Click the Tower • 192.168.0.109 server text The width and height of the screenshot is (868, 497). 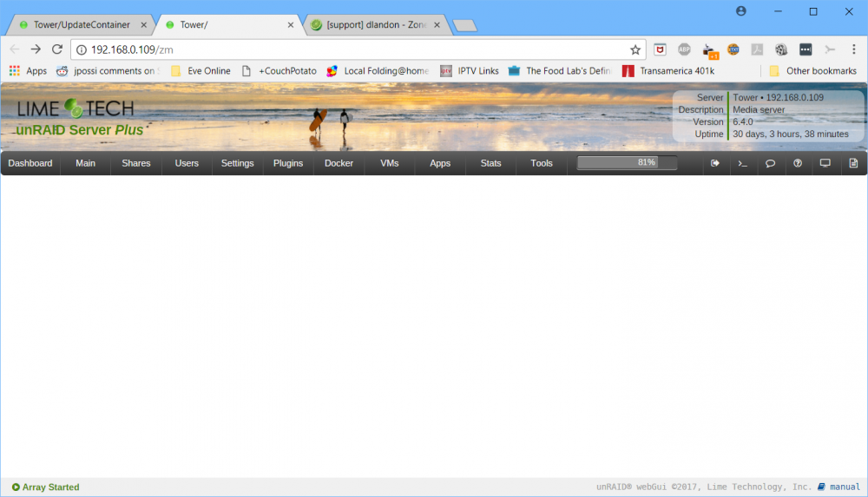click(x=778, y=97)
